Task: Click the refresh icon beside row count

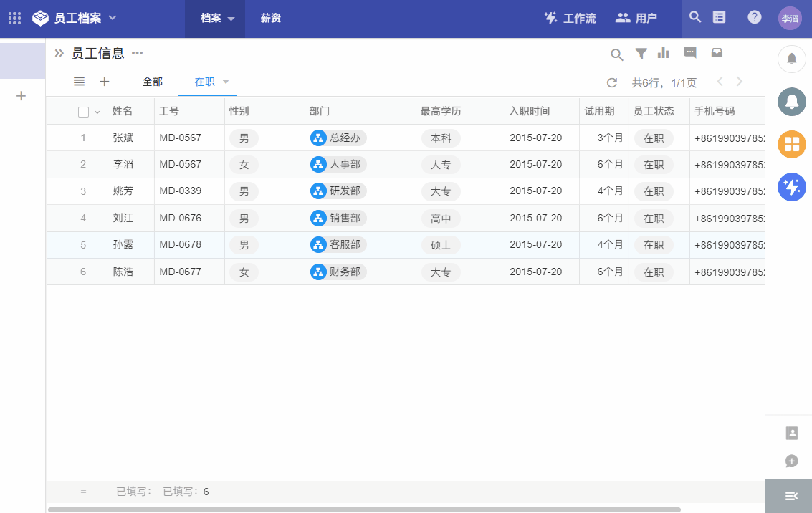Action: (x=612, y=82)
